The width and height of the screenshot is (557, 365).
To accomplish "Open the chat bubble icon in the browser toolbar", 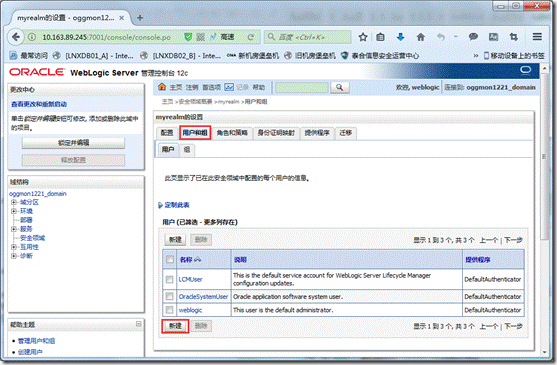I will tap(473, 37).
